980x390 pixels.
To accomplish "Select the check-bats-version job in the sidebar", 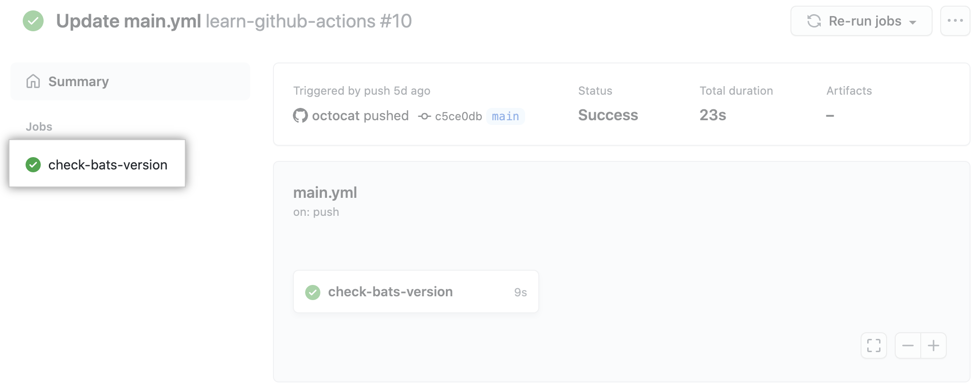I will 108,164.
